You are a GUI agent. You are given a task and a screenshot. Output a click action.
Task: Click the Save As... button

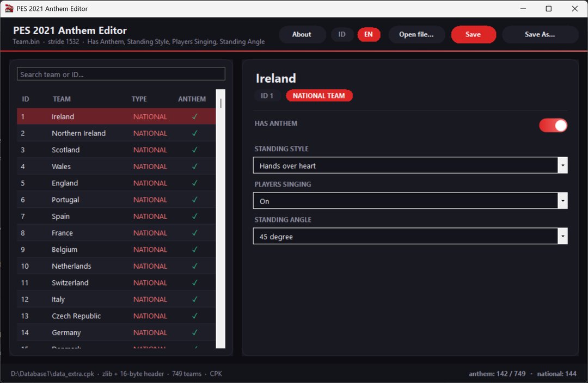point(540,34)
